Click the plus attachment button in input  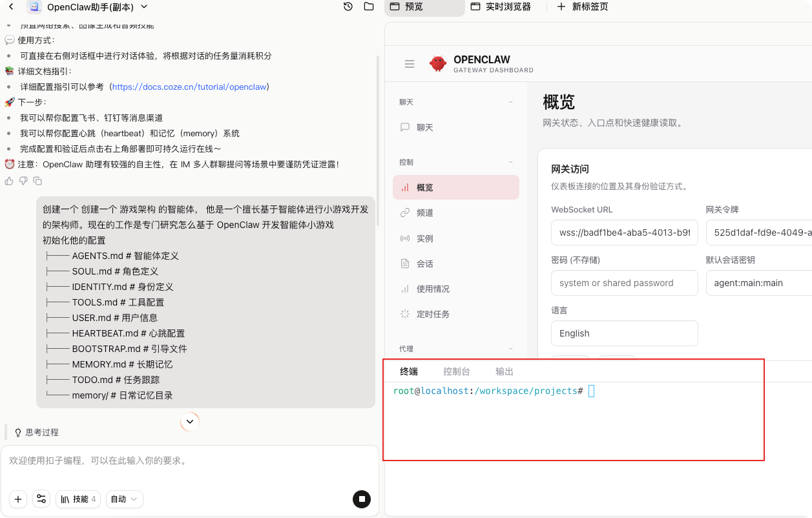(x=18, y=499)
